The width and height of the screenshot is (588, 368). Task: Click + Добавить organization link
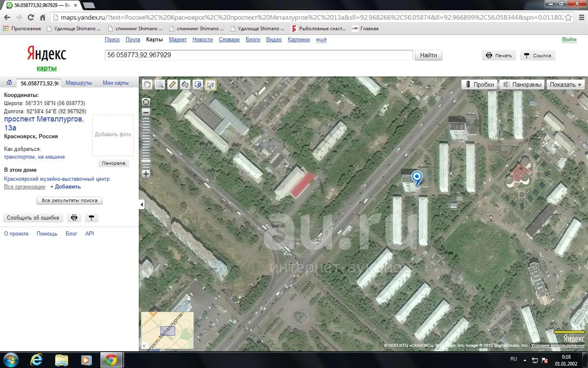point(66,187)
